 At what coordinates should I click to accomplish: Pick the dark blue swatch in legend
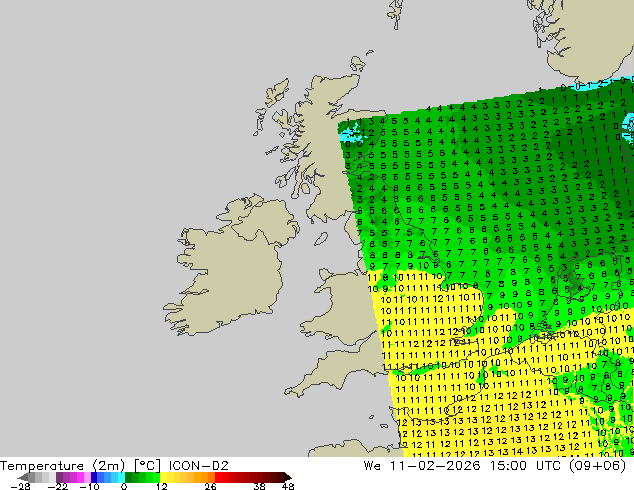click(94, 477)
